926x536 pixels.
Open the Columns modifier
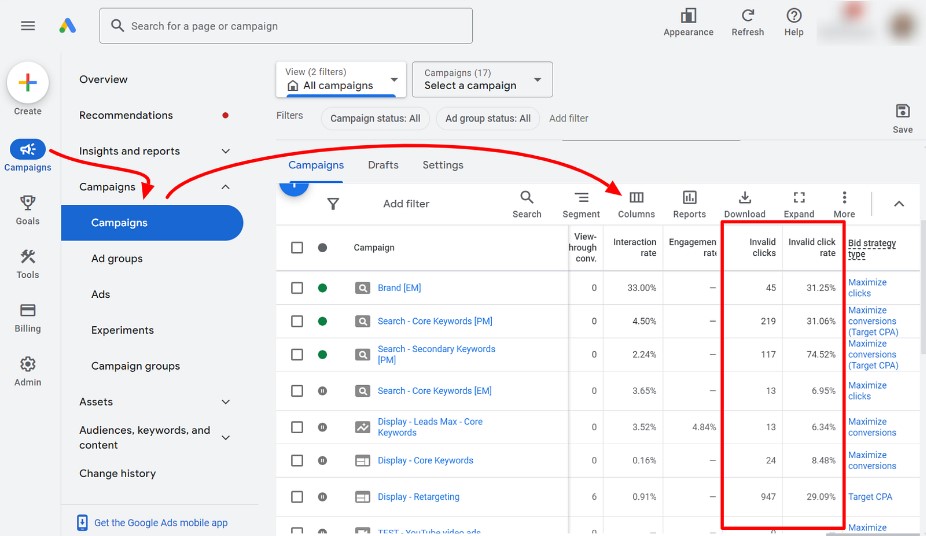point(636,204)
